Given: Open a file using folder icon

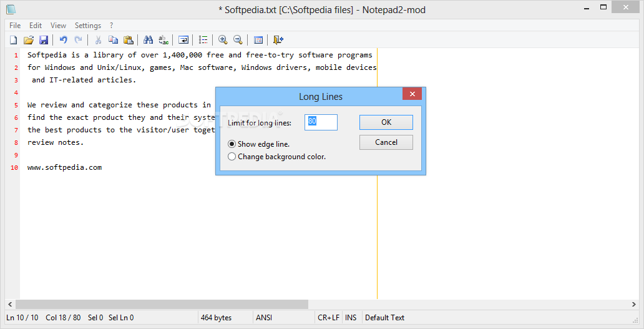Looking at the screenshot, I should 28,40.
